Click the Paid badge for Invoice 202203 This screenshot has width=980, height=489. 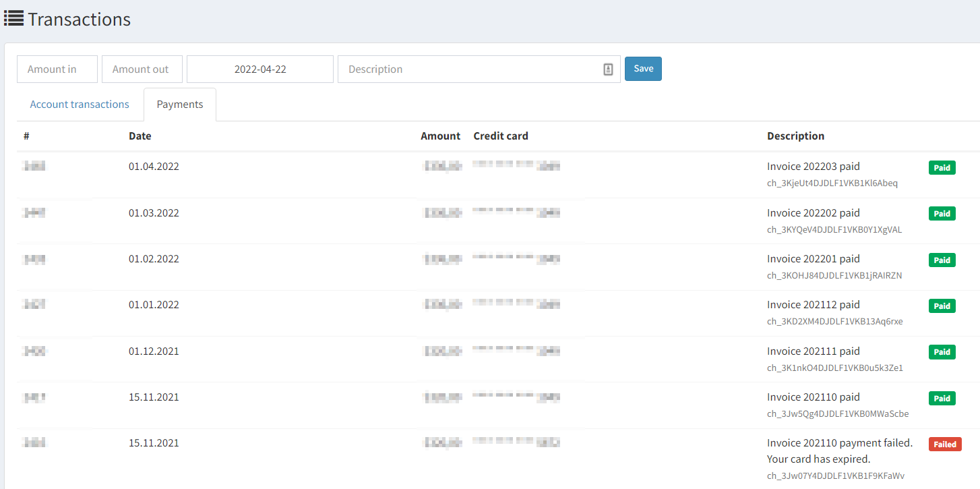point(942,168)
